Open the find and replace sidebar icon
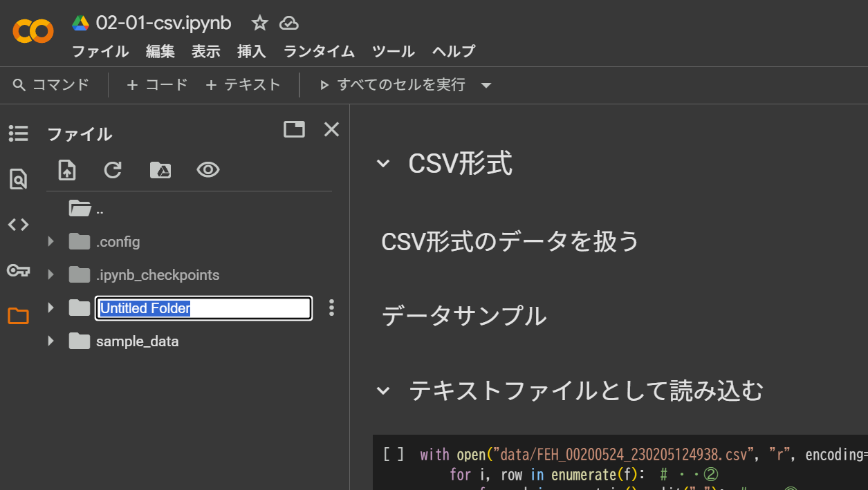Screen dimensions: 868x490 [x=18, y=179]
